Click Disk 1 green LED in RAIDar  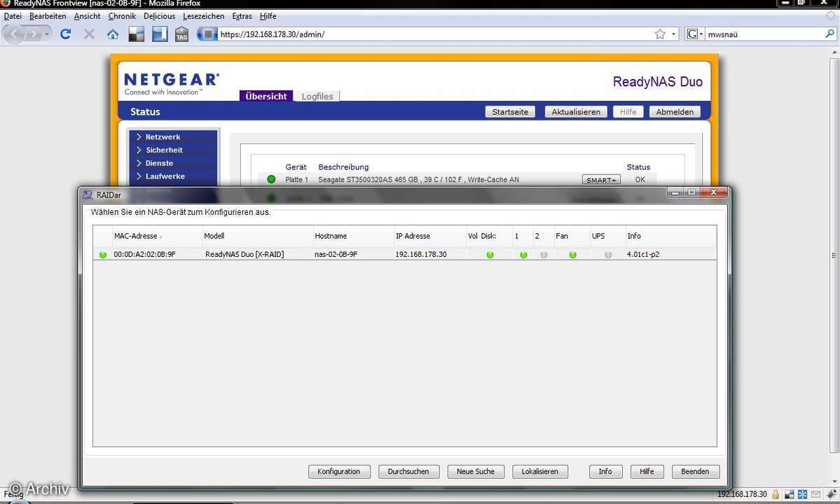click(523, 255)
